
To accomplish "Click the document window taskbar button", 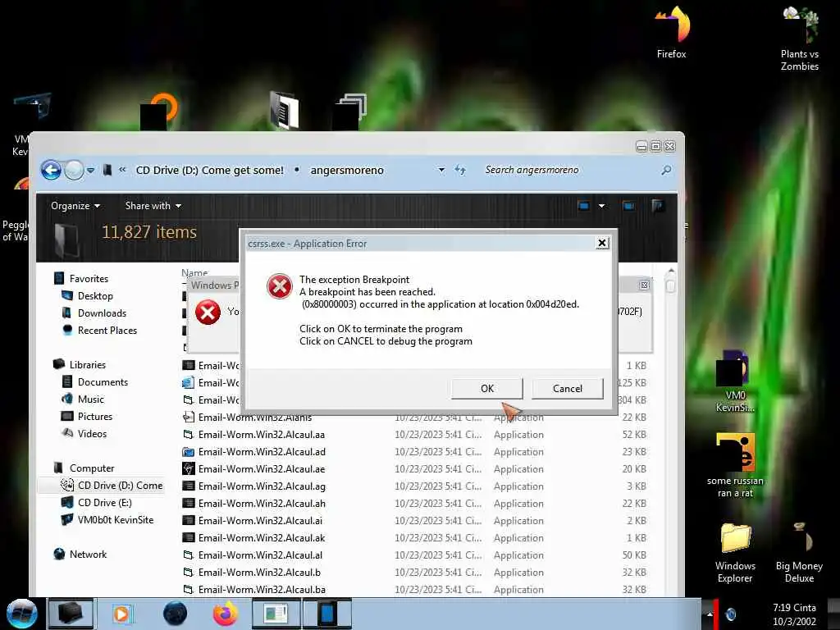I will pos(276,614).
